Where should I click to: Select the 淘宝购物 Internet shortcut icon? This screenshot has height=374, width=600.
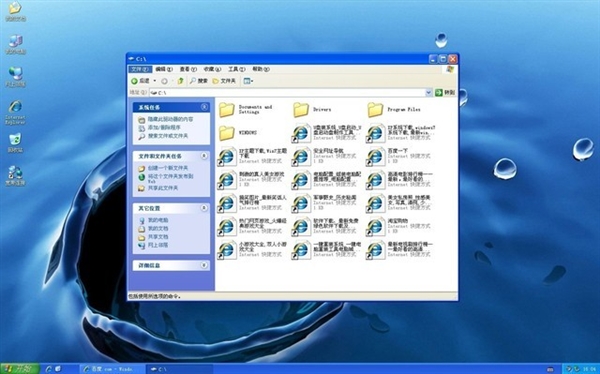point(375,227)
